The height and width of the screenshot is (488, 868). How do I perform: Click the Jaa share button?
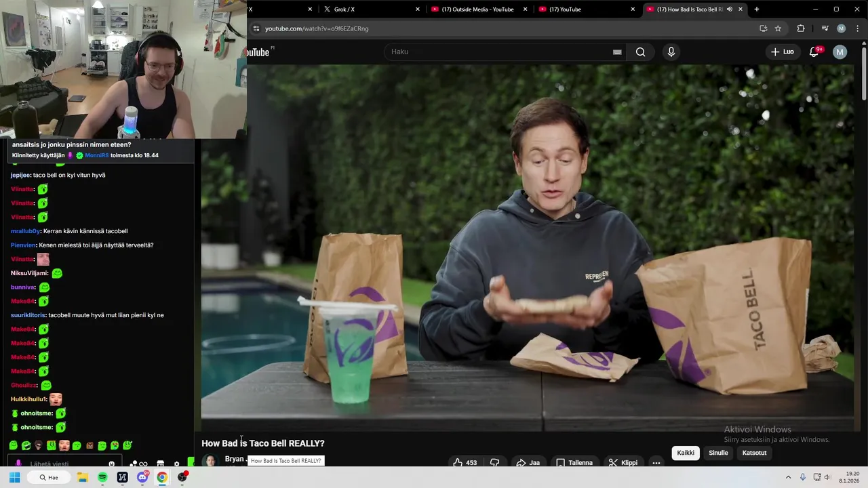(x=528, y=463)
